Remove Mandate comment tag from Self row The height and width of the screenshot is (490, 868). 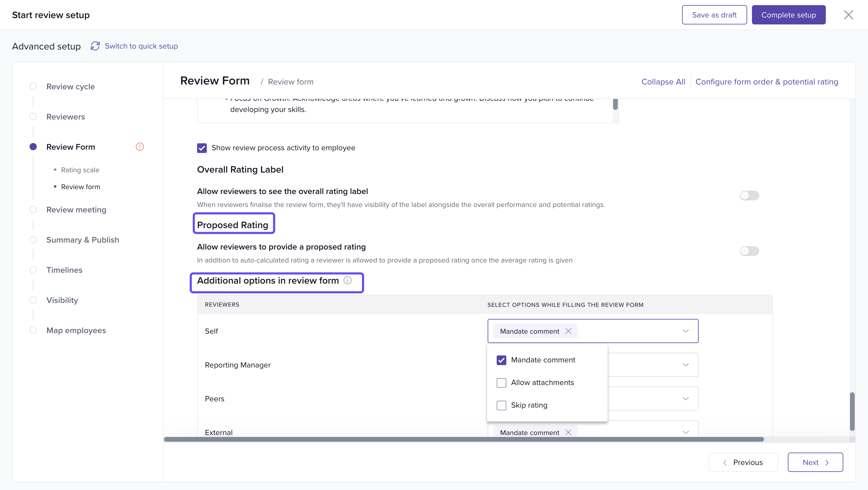pos(568,331)
